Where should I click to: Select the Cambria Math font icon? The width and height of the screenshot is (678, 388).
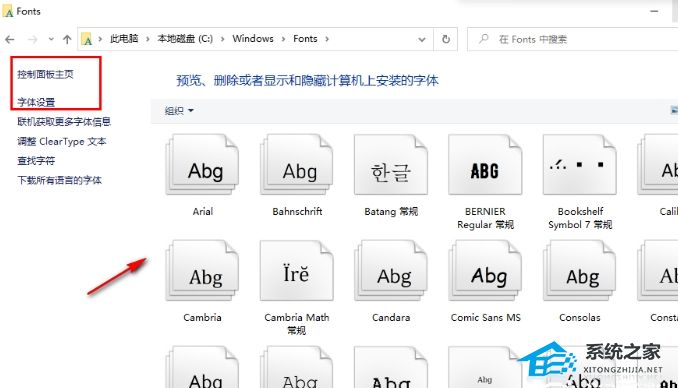pyautogui.click(x=297, y=270)
